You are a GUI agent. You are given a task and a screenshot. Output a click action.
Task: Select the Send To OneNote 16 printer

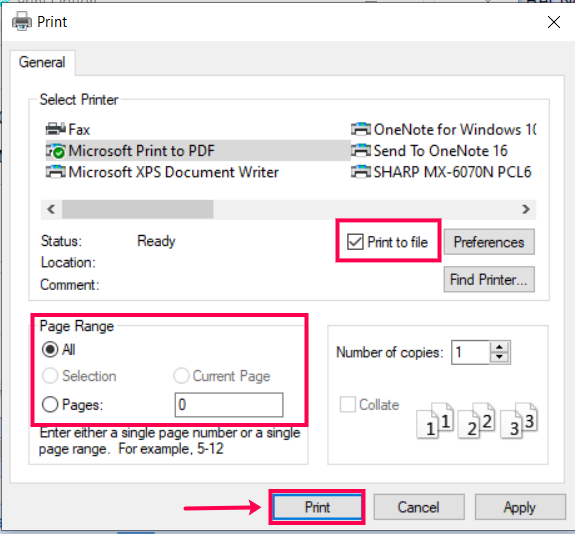[429, 151]
